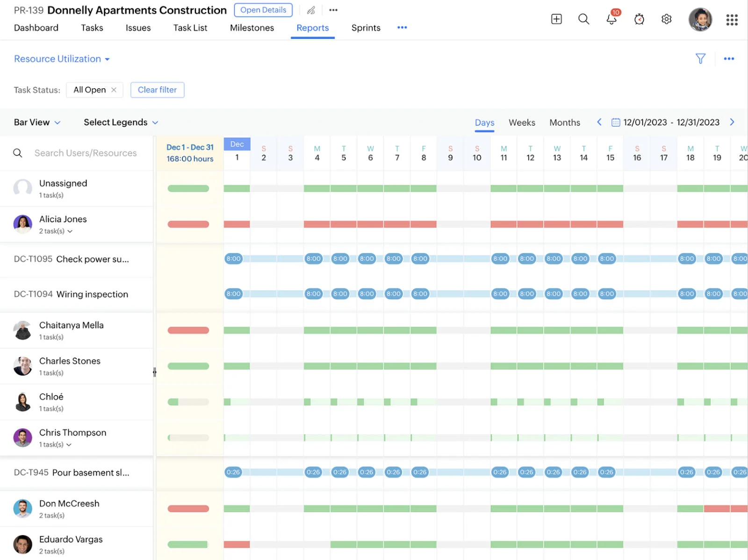Open project ellipsis next to title
The width and height of the screenshot is (748, 560).
point(333,10)
